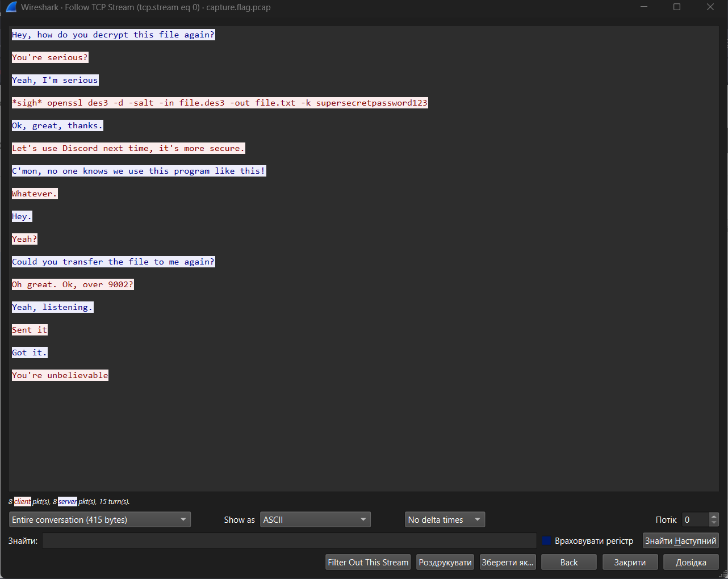Screen dimensions: 728x579
Task: Click the Знайти search input field
Action: tap(289, 541)
